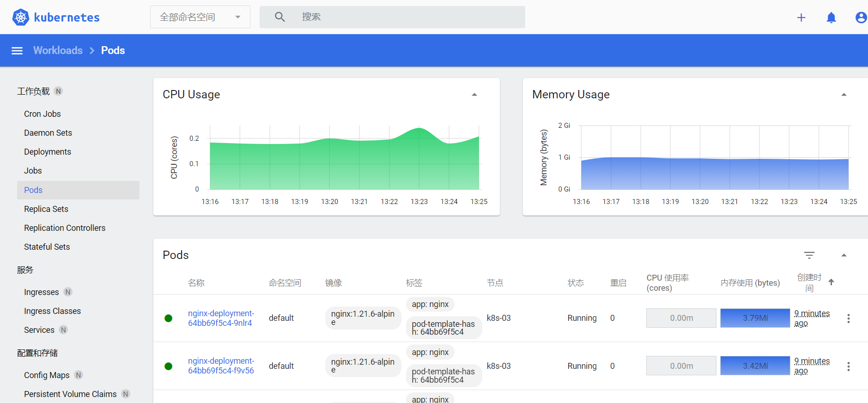The image size is (868, 403).
Task: Click the N badge next to 工作负载
Action: coord(58,91)
